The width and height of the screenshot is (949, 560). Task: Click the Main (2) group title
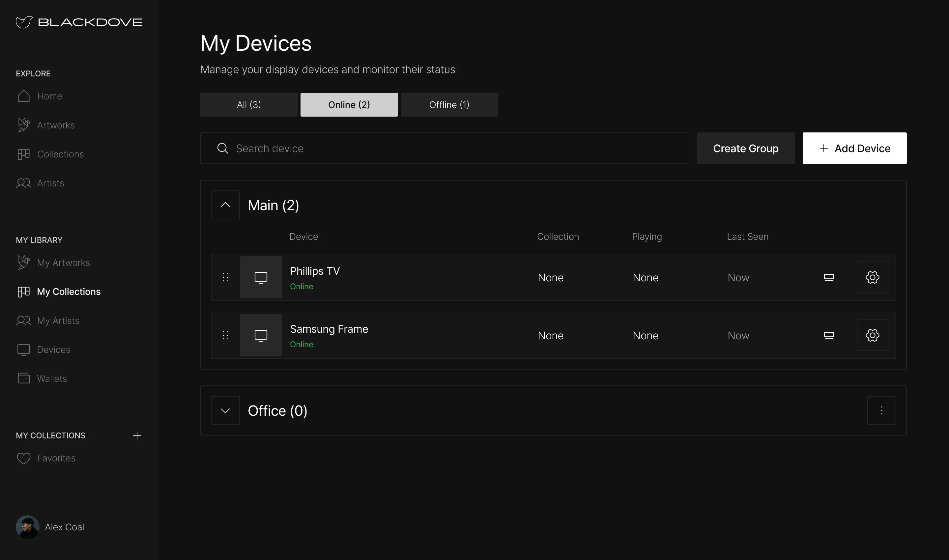pyautogui.click(x=273, y=205)
